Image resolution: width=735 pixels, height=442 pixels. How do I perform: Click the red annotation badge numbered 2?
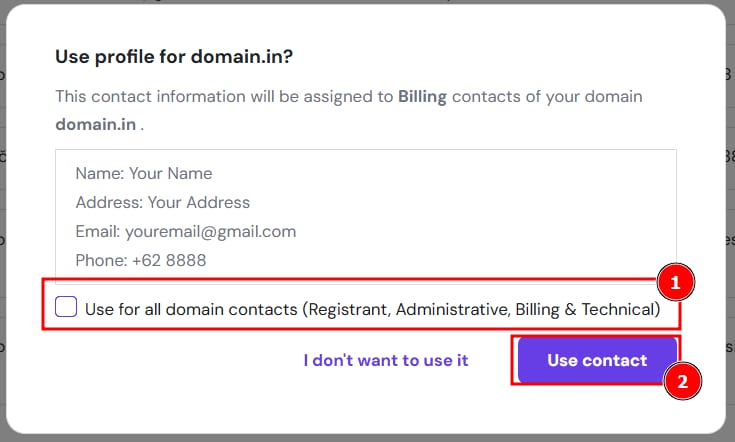tap(682, 380)
